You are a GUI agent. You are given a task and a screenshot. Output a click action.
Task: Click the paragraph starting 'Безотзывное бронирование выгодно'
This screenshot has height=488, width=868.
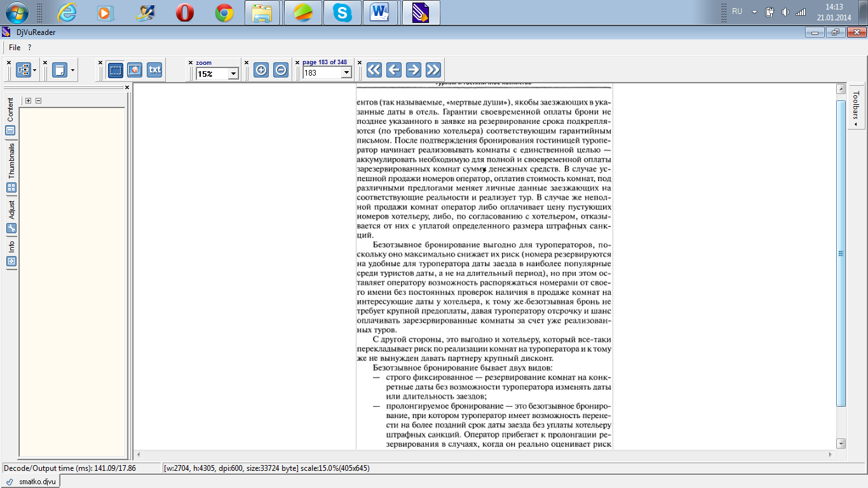coord(484,287)
